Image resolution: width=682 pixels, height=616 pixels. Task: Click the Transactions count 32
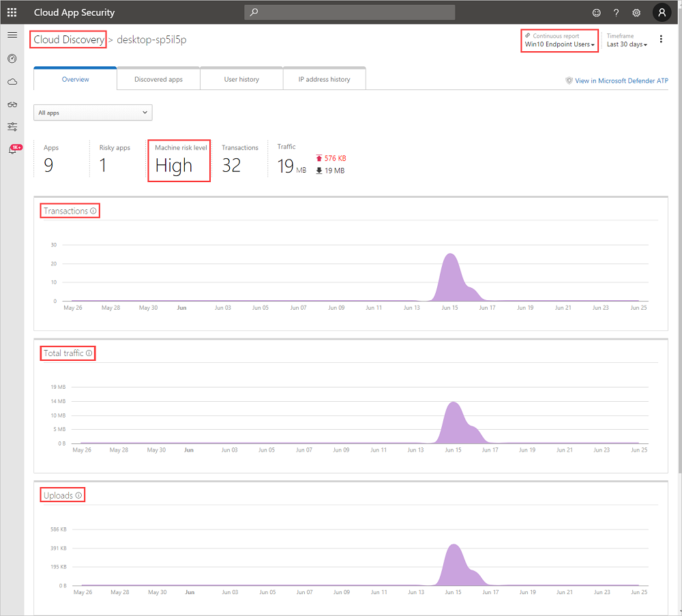(231, 165)
